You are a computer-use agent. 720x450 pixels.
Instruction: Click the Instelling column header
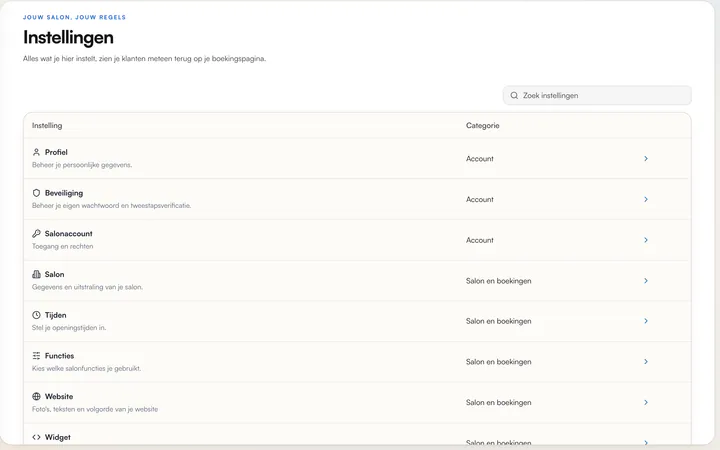tap(47, 125)
